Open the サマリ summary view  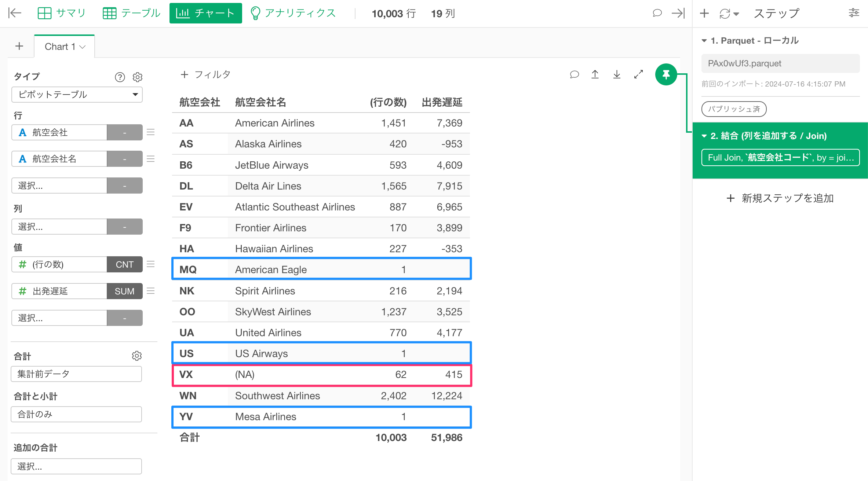(x=62, y=13)
